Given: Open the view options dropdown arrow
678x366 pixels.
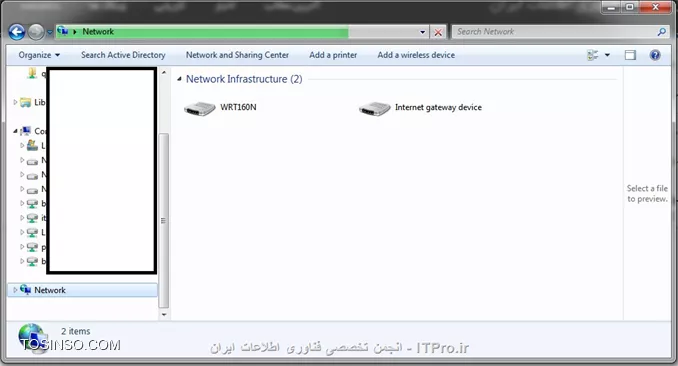Looking at the screenshot, I should coord(607,55).
